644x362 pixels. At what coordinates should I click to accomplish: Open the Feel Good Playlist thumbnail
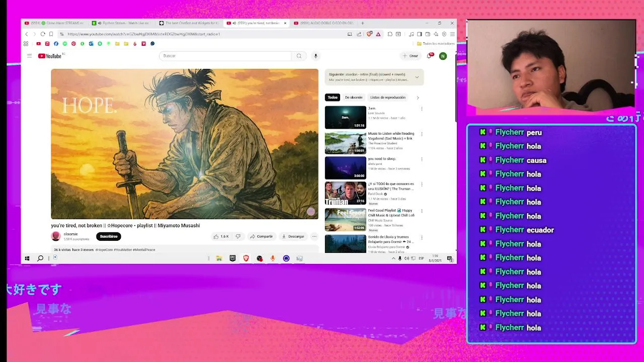pos(346,220)
